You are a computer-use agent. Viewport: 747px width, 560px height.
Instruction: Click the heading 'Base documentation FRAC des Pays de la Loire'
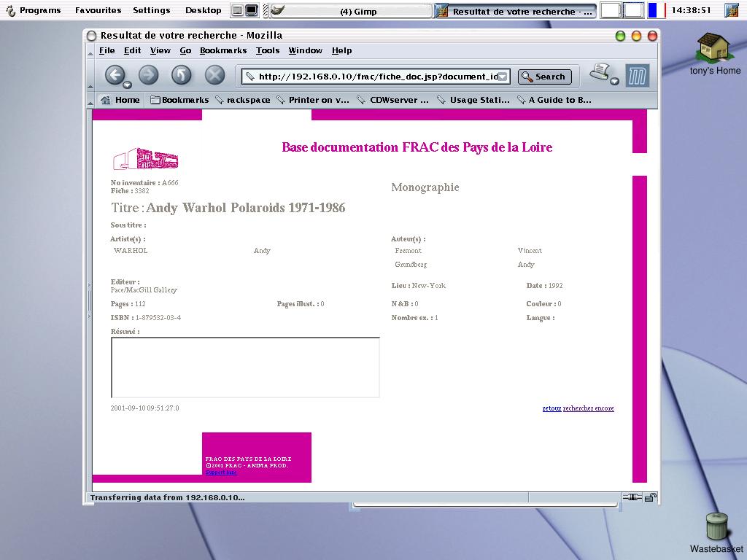tap(417, 147)
